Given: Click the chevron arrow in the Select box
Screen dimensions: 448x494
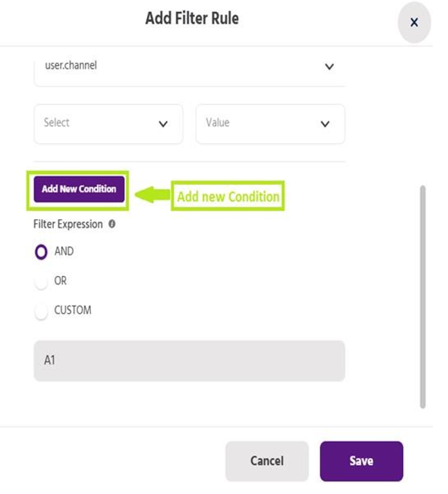Looking at the screenshot, I should coord(163,124).
